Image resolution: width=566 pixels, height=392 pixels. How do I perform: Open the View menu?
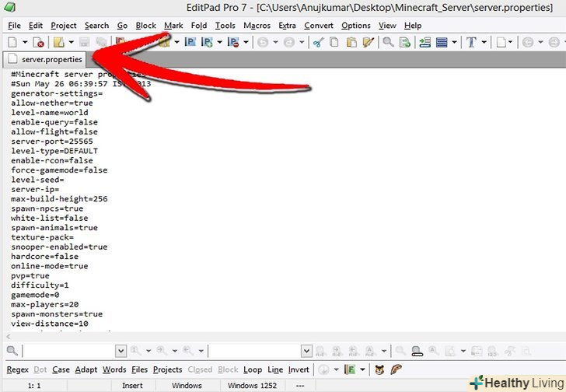(387, 26)
